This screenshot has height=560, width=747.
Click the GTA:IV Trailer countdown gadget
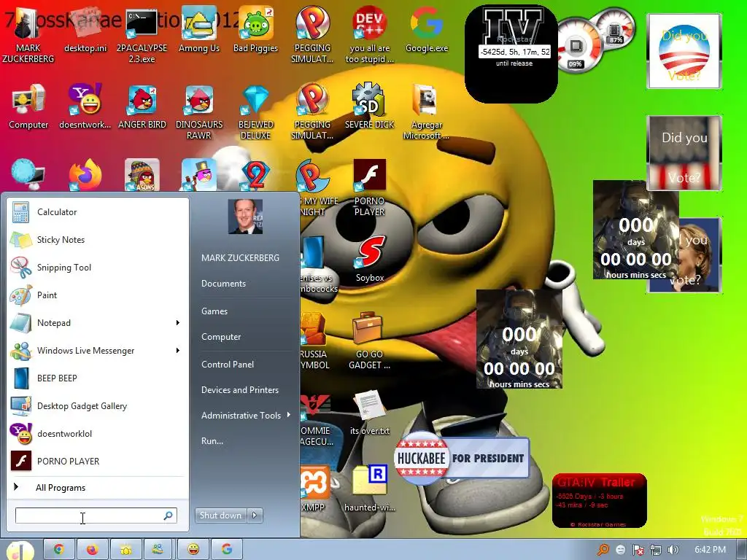600,500
